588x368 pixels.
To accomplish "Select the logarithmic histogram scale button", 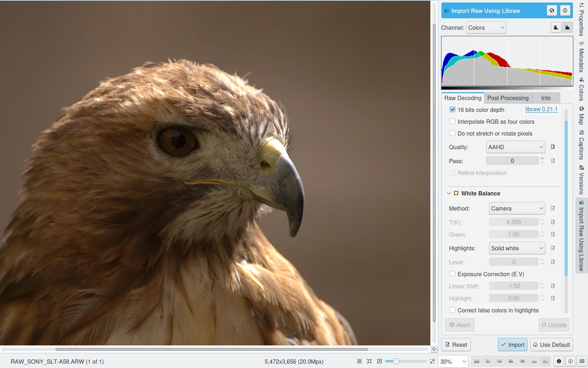I will pyautogui.click(x=568, y=28).
